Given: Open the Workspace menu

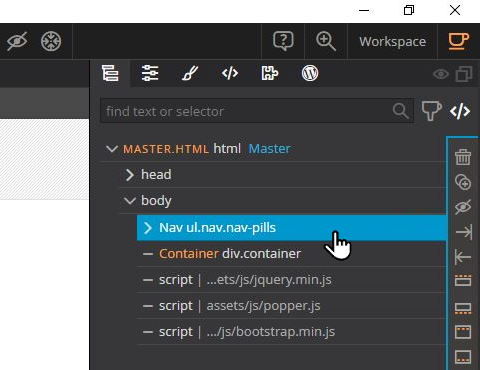Looking at the screenshot, I should pyautogui.click(x=392, y=42).
